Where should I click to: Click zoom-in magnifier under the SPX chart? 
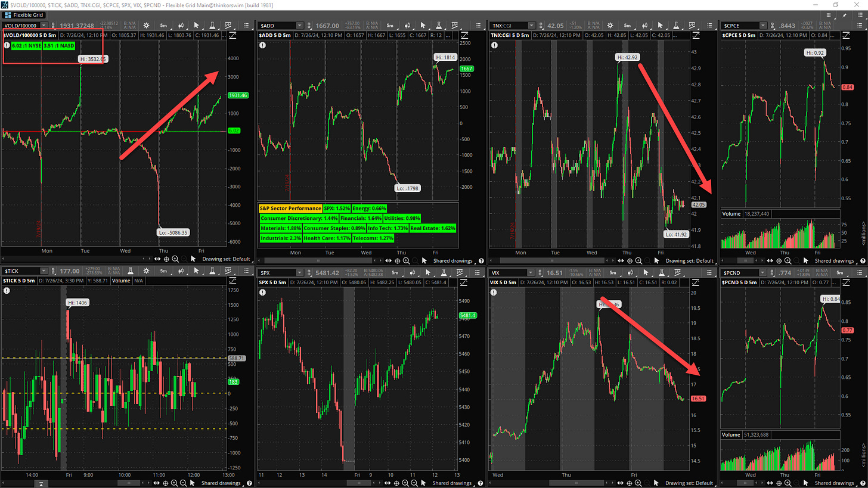pyautogui.click(x=406, y=483)
